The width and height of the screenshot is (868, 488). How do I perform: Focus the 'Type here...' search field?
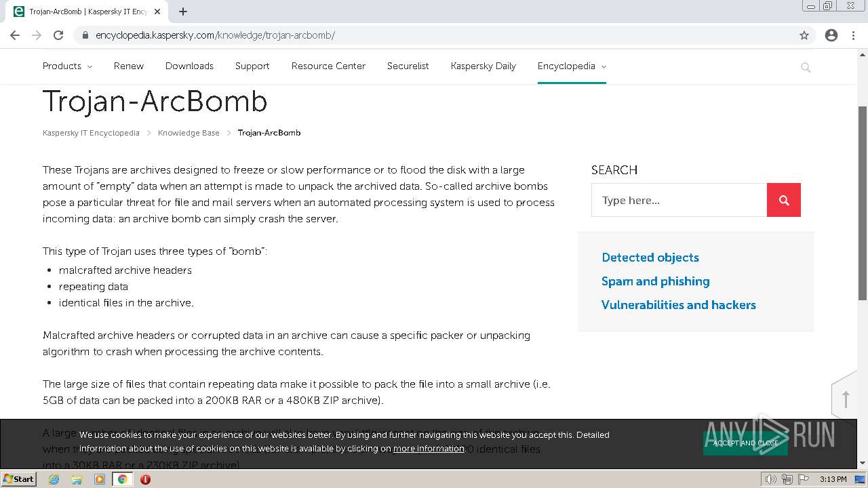point(679,200)
